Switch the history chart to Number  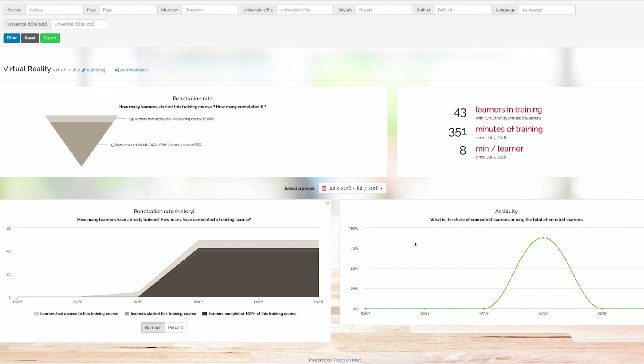point(153,328)
